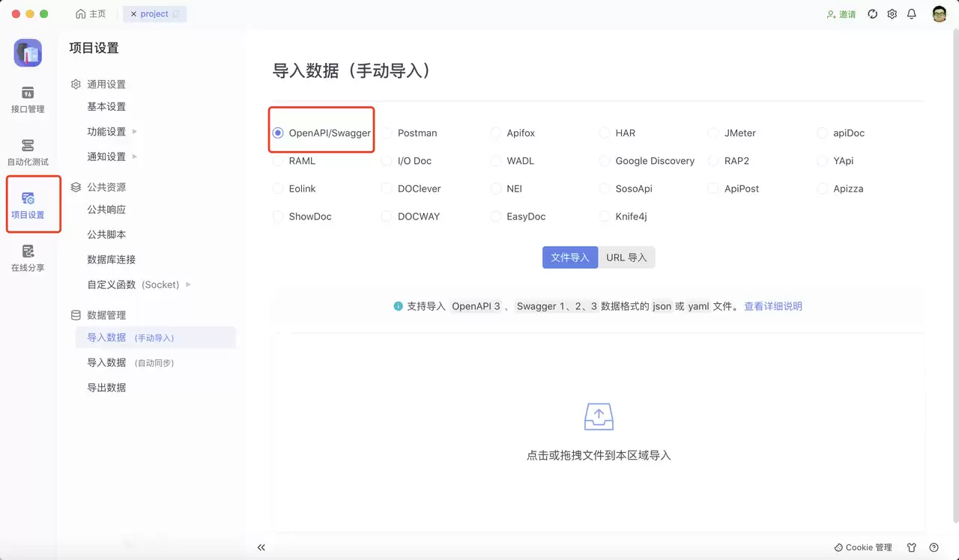Image resolution: width=959 pixels, height=560 pixels.
Task: Select Apifox import format
Action: (x=512, y=133)
